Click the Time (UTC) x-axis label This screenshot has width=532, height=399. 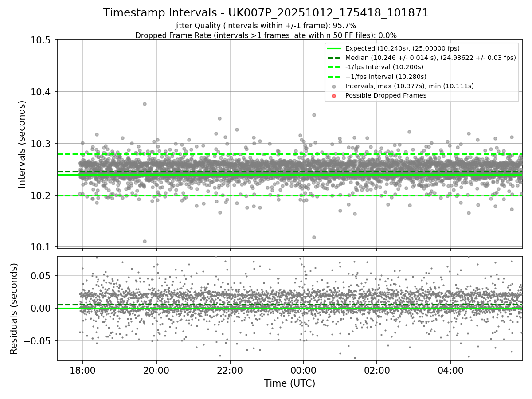tap(290, 383)
